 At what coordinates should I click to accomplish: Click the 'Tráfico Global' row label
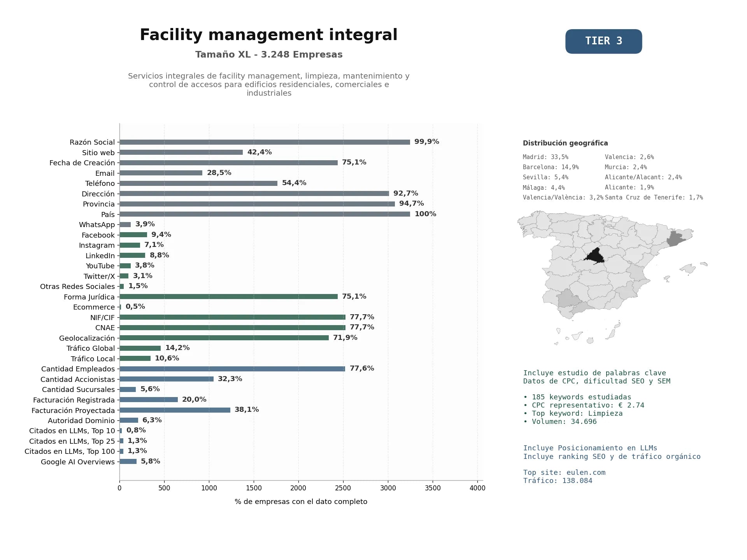91,348
